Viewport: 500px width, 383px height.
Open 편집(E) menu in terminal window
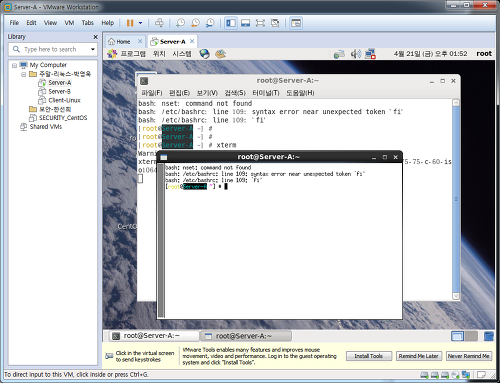click(x=179, y=93)
